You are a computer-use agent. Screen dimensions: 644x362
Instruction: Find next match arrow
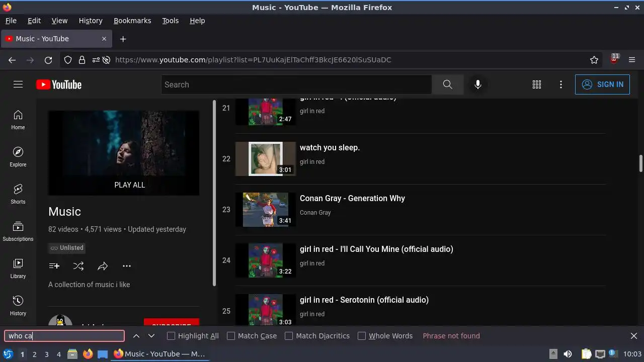(151, 336)
